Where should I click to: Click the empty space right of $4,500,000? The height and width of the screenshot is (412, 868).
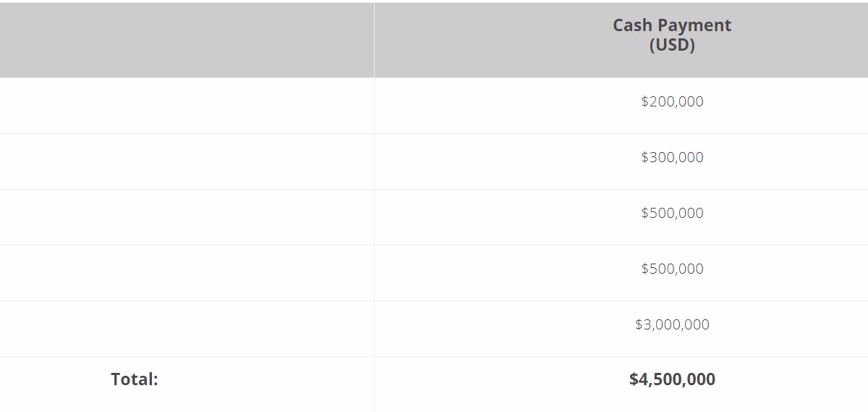[x=792, y=384]
